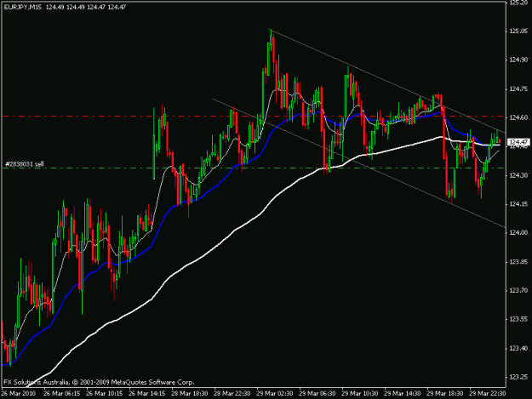
Task: Click the 124.30 price axis label
Action: click(x=518, y=175)
